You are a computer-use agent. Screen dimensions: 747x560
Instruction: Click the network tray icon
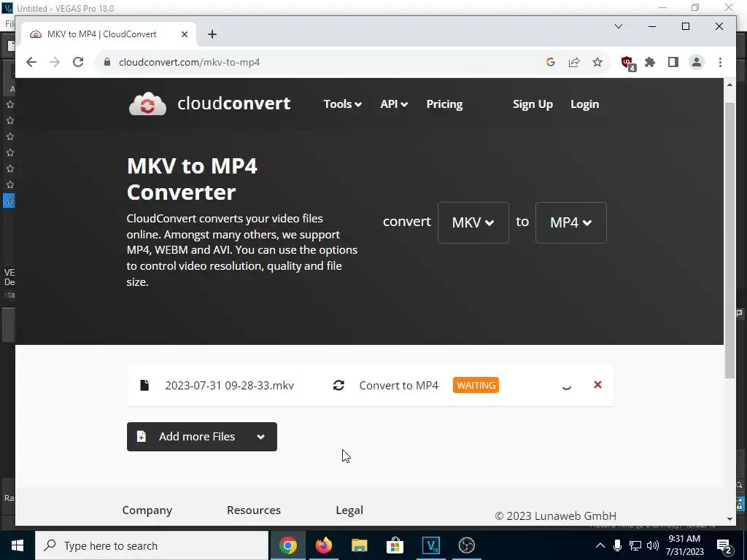[635, 545]
